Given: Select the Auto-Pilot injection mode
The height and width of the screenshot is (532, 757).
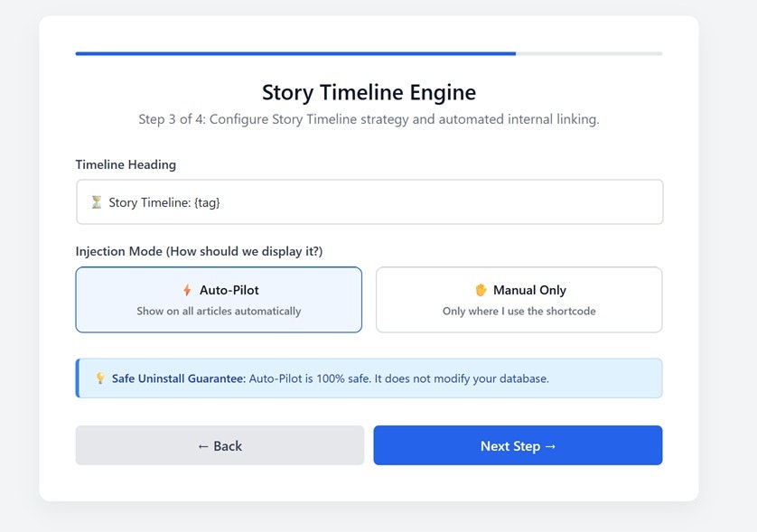Looking at the screenshot, I should (219, 299).
